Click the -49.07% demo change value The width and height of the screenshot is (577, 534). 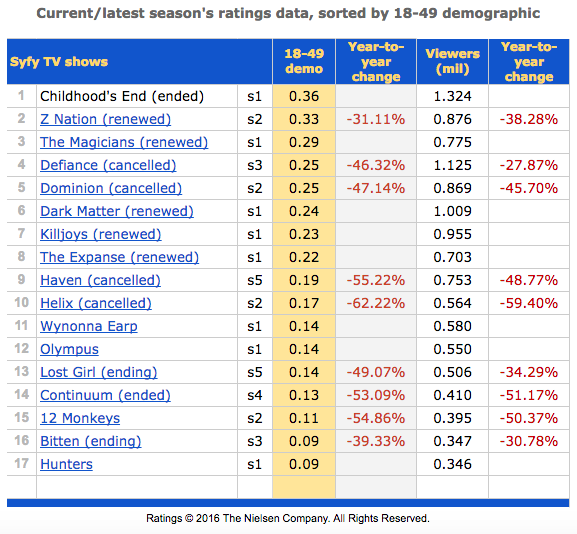pyautogui.click(x=376, y=372)
